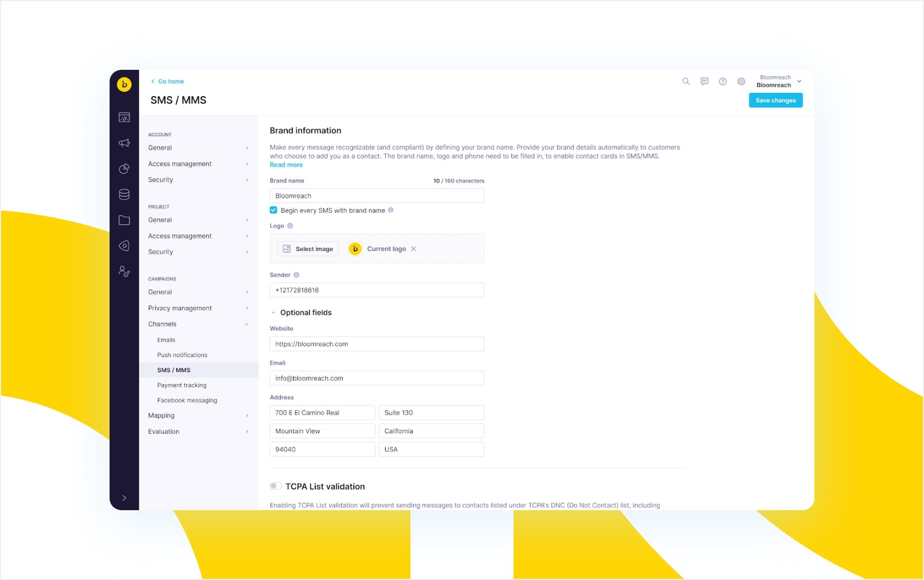
Task: Collapse the Optional fields section
Action: (x=273, y=313)
